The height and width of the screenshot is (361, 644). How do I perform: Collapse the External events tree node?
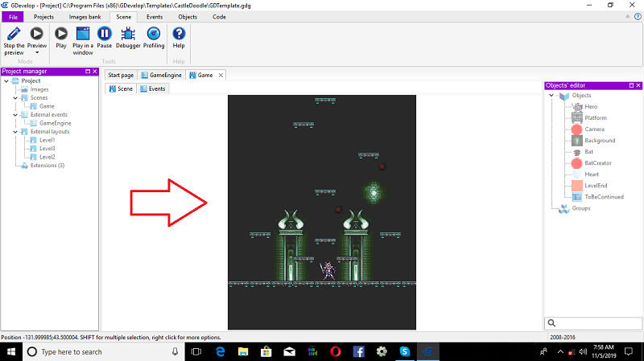[x=15, y=115]
